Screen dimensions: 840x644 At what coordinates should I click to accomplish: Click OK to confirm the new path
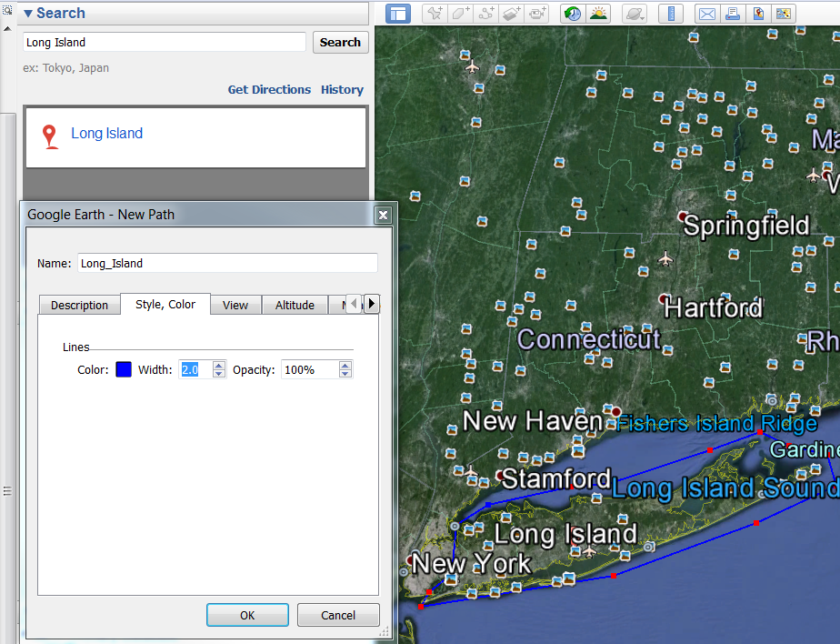tap(247, 615)
